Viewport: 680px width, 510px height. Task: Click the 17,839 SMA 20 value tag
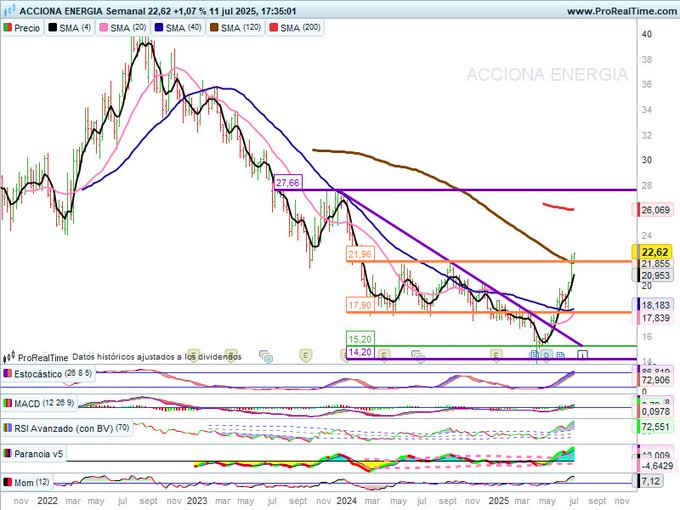[x=655, y=318]
